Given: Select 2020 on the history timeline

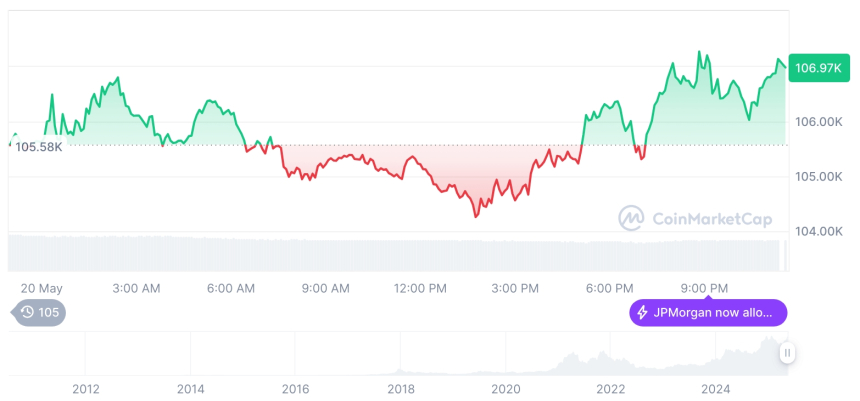Looking at the screenshot, I should [506, 388].
